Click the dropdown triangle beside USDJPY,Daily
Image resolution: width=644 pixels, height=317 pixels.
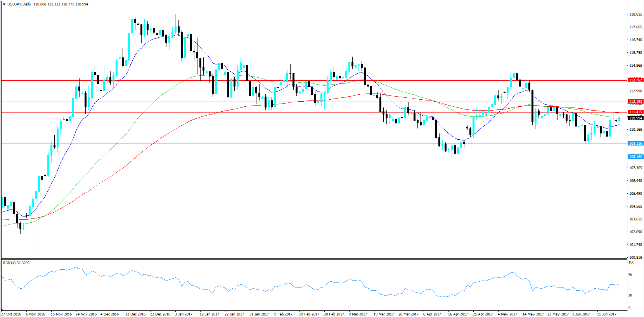(4, 4)
